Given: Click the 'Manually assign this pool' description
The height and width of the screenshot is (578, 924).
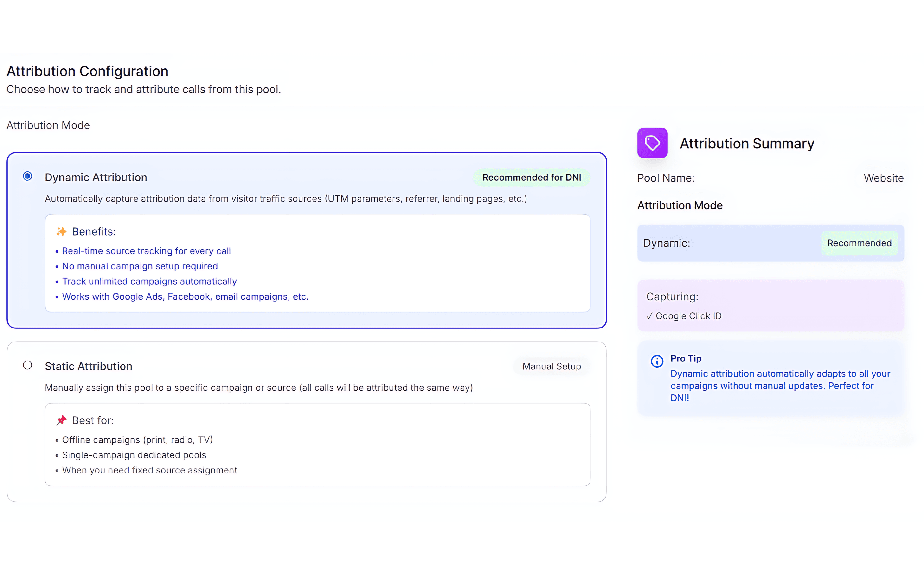Looking at the screenshot, I should [x=259, y=388].
